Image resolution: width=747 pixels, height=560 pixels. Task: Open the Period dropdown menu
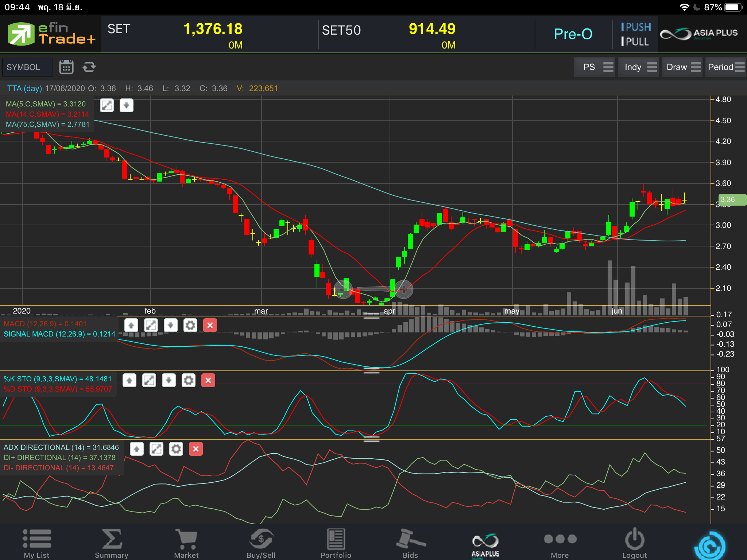(x=725, y=67)
